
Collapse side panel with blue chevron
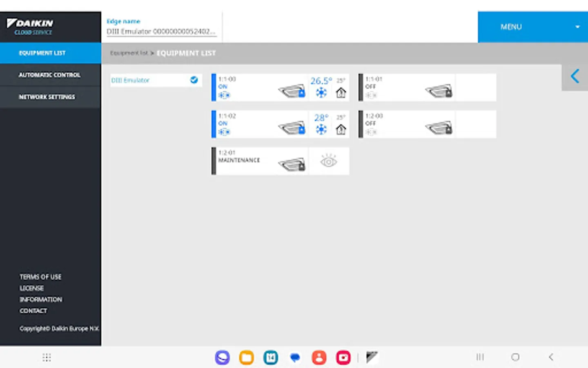575,76
